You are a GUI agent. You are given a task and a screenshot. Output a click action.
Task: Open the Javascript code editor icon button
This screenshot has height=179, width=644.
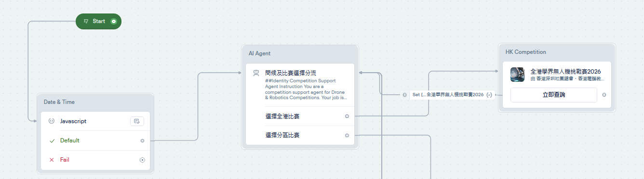[137, 121]
